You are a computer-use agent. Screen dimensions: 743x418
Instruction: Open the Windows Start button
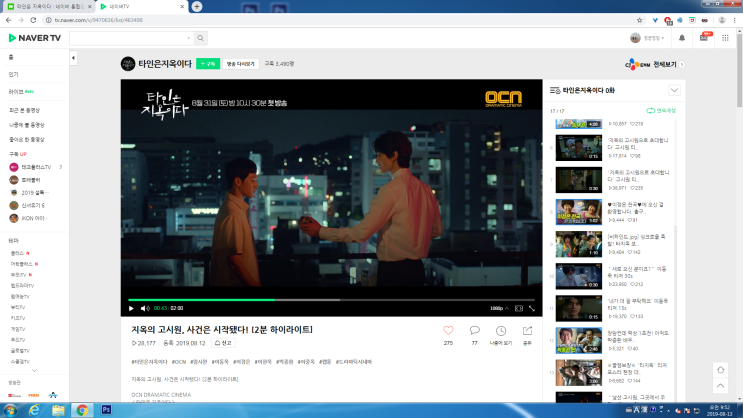tap(10, 410)
